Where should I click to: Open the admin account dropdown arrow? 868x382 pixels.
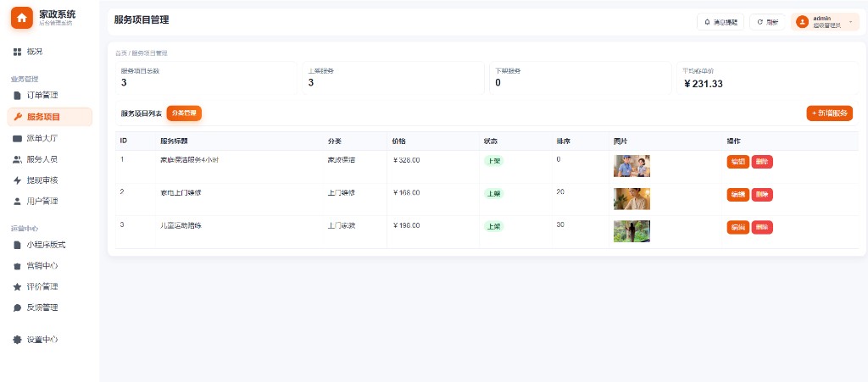coord(850,22)
